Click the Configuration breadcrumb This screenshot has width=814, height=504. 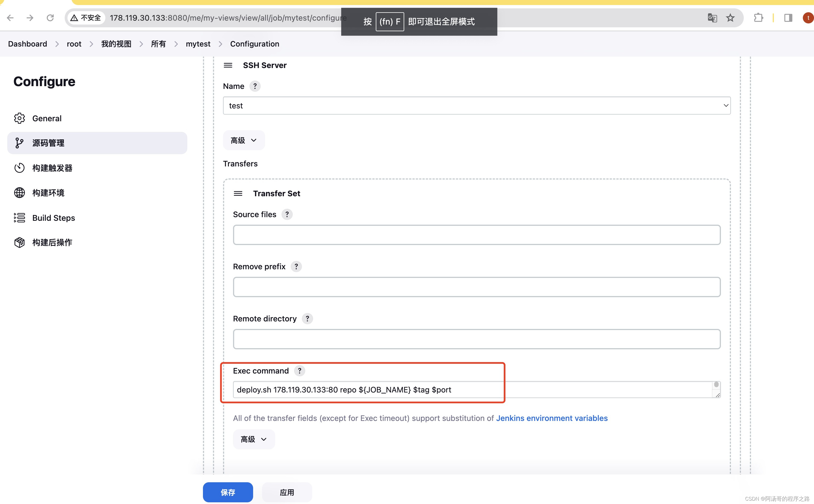tap(255, 44)
